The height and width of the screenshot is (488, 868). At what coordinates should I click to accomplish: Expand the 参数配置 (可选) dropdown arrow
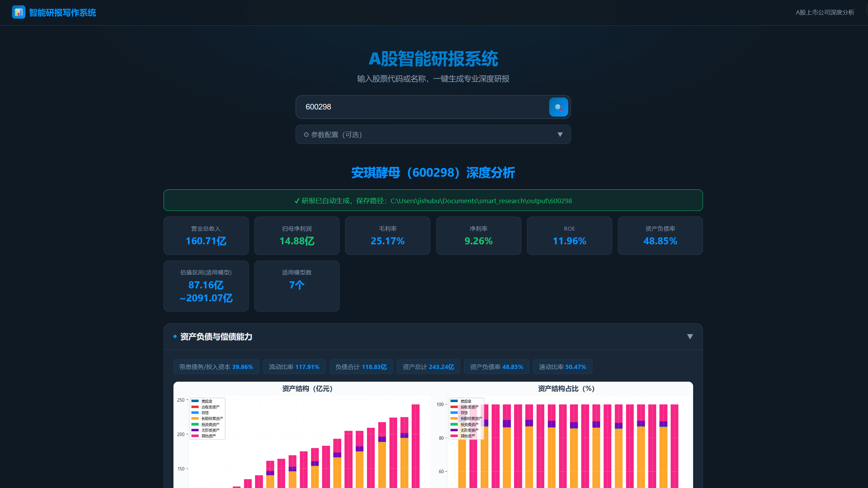click(560, 134)
